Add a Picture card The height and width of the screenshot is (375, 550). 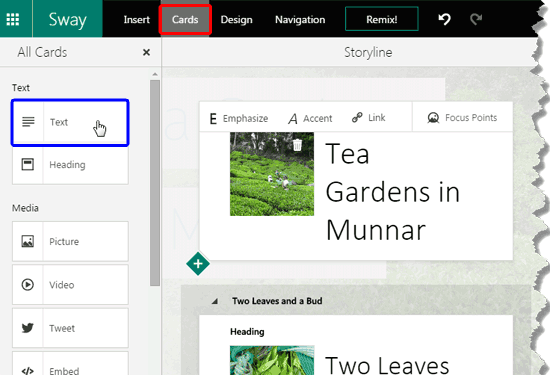pos(70,241)
